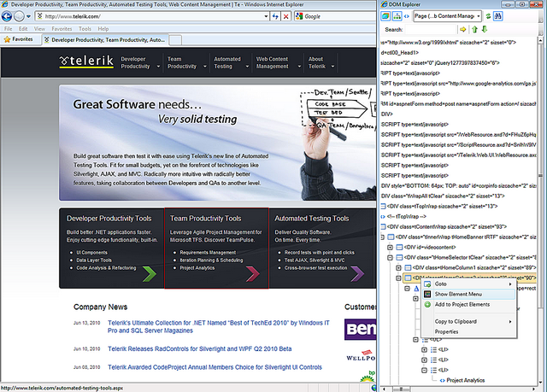Open the Web Content Management nav dropdown arrow
Viewport: 547px width, 392px height.
pyautogui.click(x=299, y=67)
